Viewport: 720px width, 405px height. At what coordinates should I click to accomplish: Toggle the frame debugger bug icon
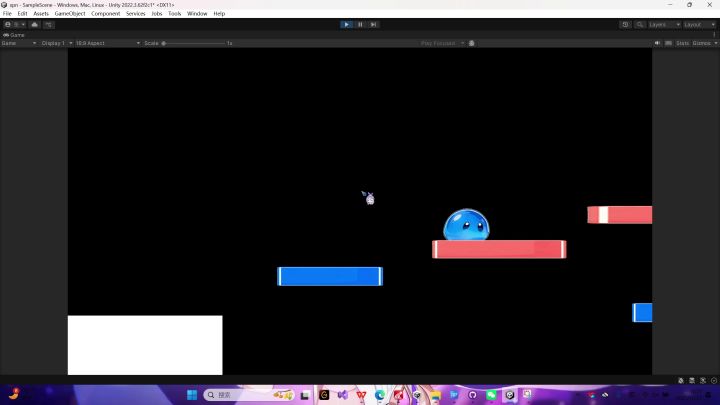[x=472, y=43]
